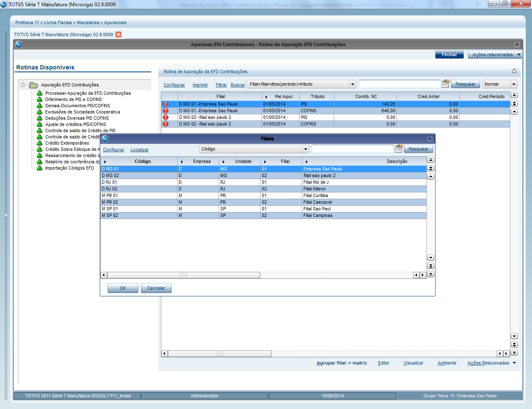Click the Ambiente option in the bottom bar
The height and width of the screenshot is (409, 532).
tap(447, 363)
